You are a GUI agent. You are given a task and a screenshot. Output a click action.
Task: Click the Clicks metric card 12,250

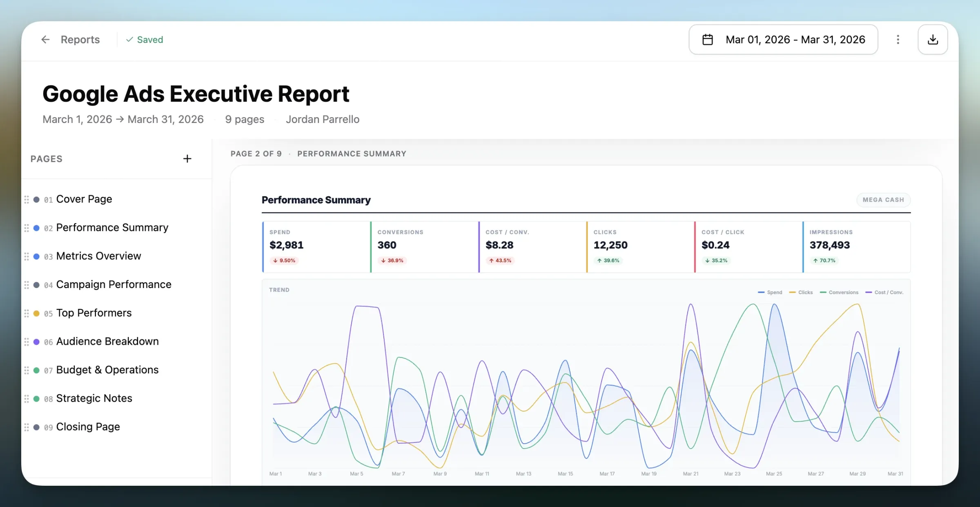coord(640,247)
